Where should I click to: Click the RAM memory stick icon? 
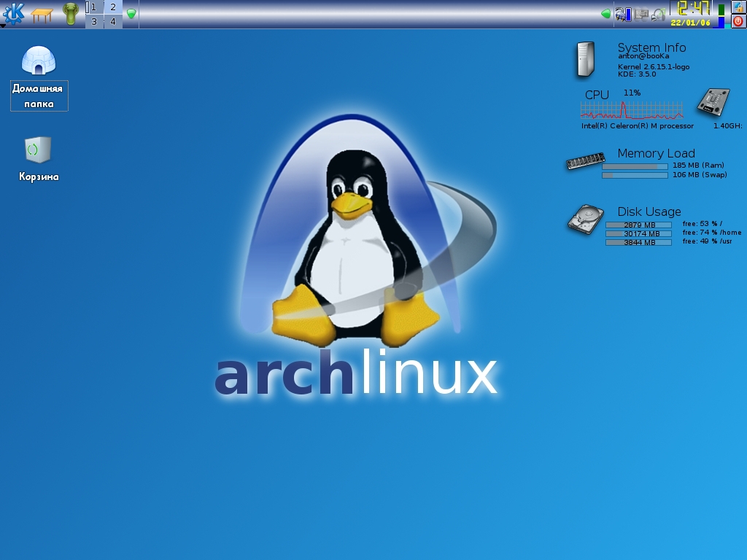pos(586,161)
